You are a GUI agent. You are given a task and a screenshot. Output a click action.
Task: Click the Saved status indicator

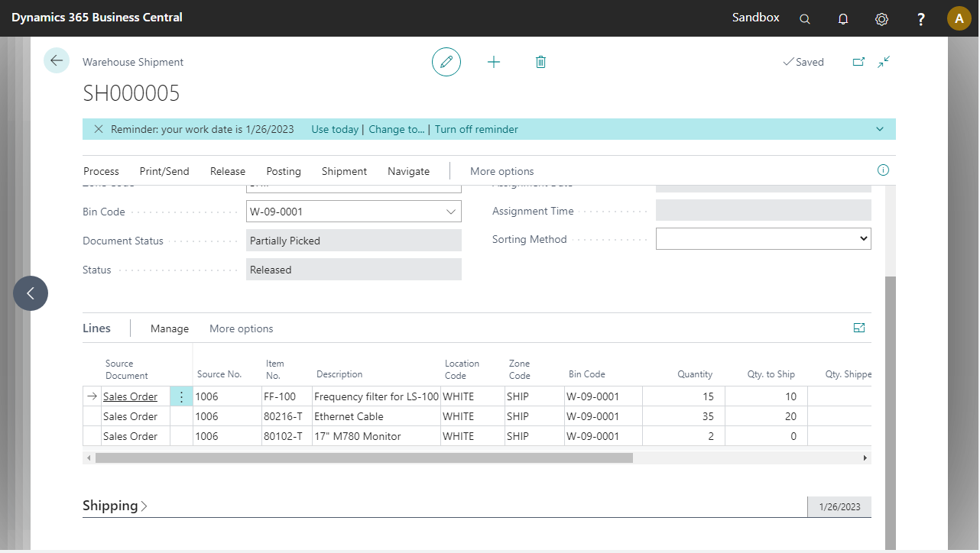[x=803, y=62]
